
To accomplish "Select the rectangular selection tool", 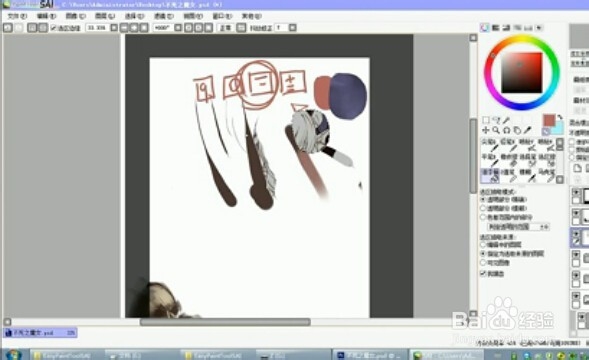I will point(486,120).
